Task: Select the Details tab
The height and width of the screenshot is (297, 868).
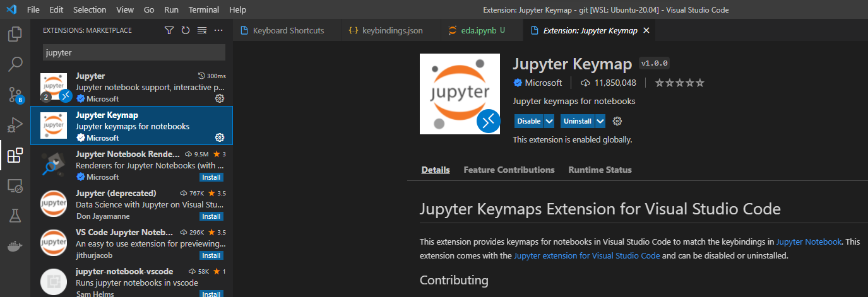Action: (436, 170)
